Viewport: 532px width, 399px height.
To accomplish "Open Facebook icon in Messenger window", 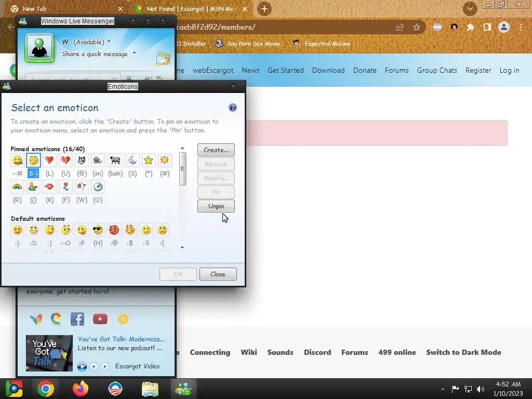I will (x=77, y=319).
